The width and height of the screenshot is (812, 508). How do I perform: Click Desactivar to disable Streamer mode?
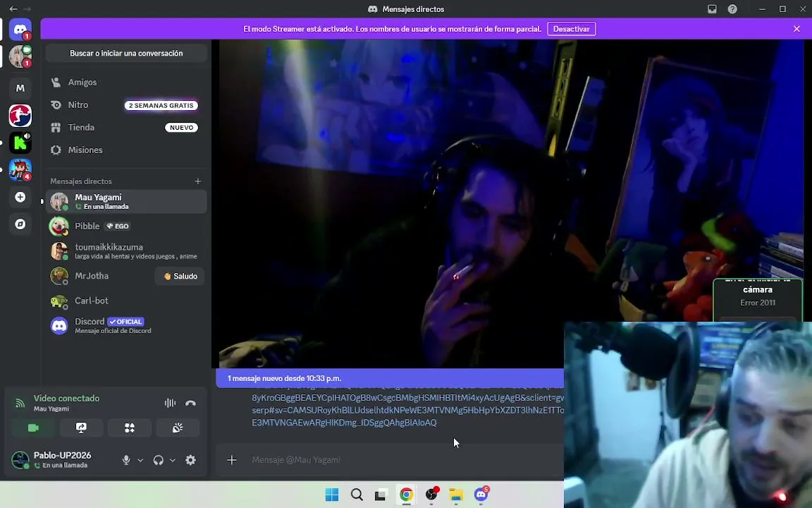(x=571, y=29)
